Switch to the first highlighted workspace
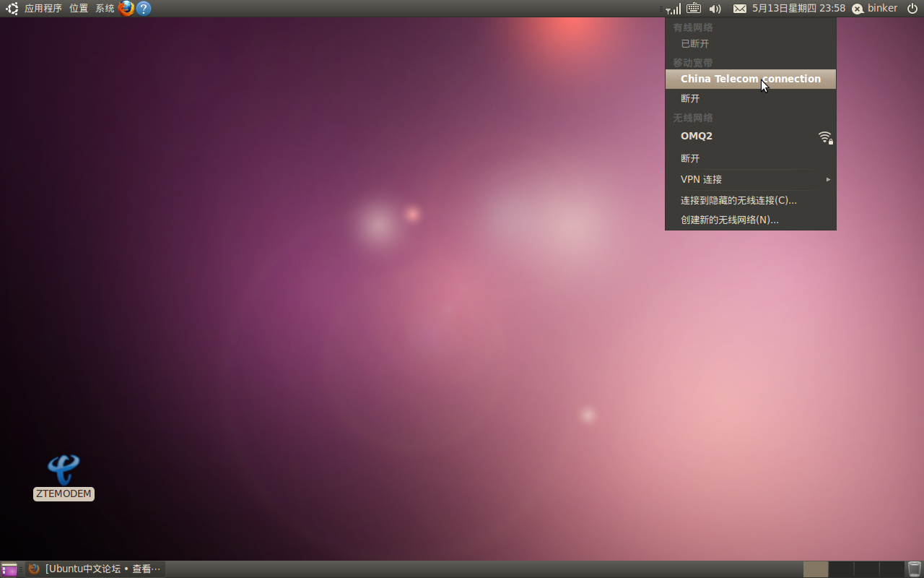The image size is (924, 578). [816, 569]
